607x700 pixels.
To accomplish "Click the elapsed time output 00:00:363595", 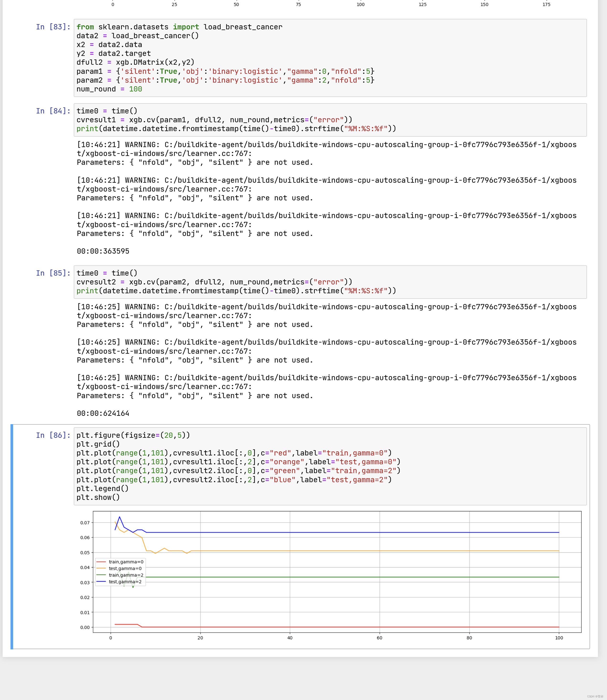I will click(103, 251).
